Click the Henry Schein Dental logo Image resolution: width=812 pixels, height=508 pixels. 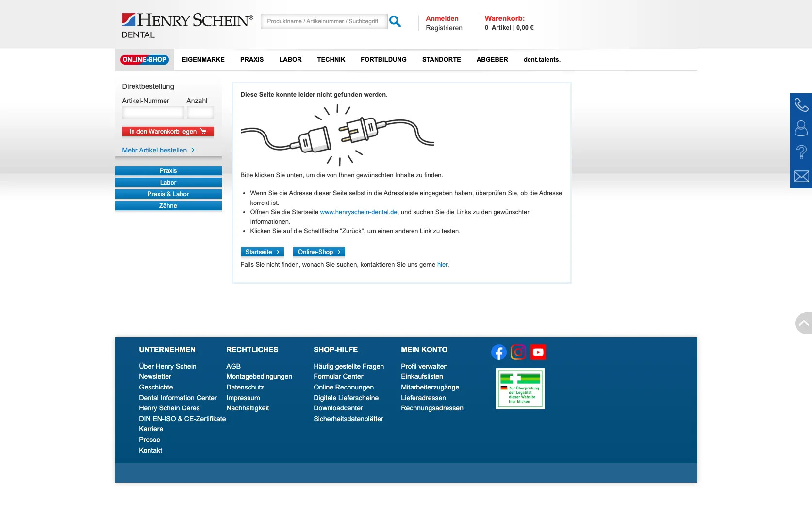tap(187, 26)
